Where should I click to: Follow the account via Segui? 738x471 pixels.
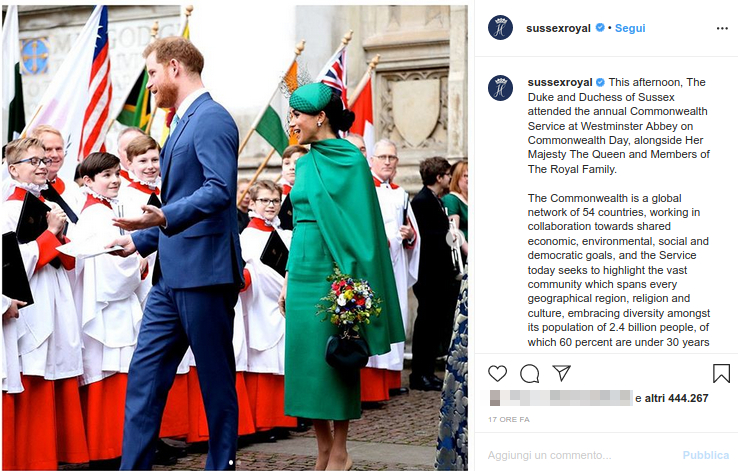[630, 28]
